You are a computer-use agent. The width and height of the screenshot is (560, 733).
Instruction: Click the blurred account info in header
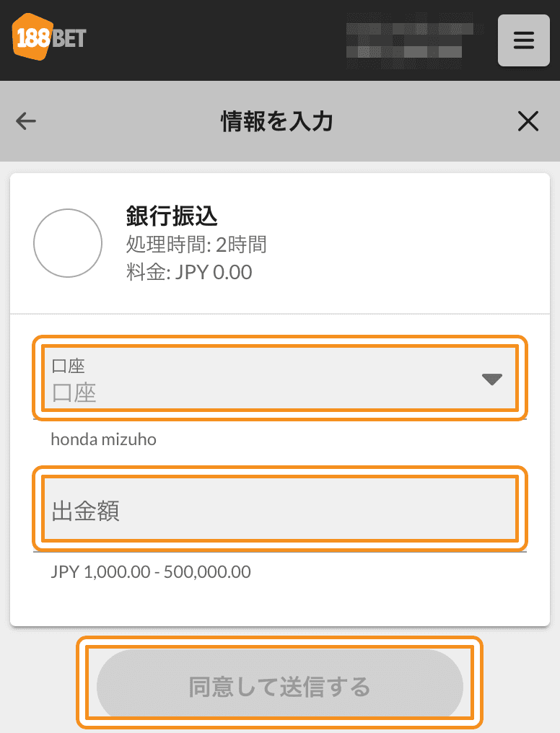coord(409,40)
